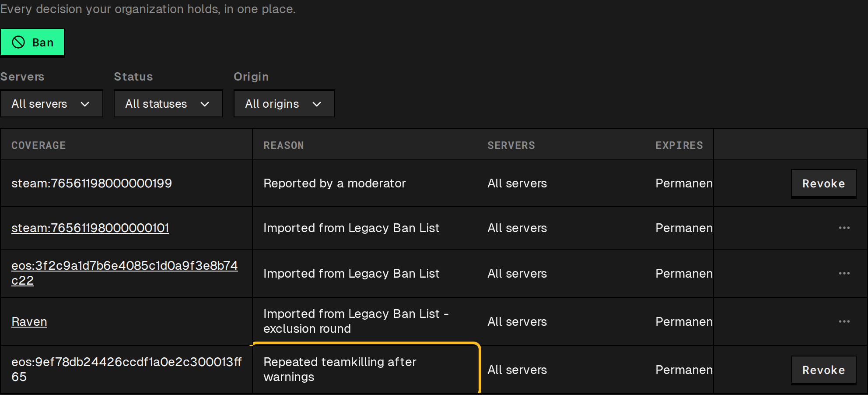
Task: Revoke the Repeated teamkilling ban
Action: click(823, 370)
